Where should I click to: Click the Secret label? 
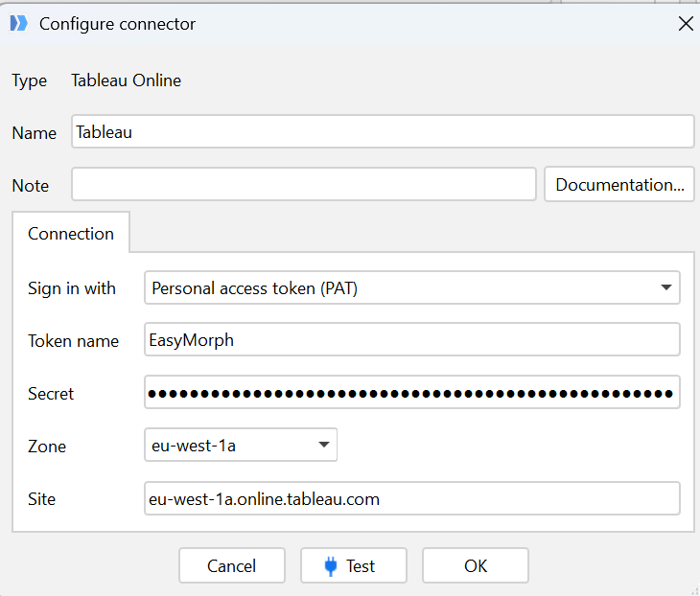51,394
